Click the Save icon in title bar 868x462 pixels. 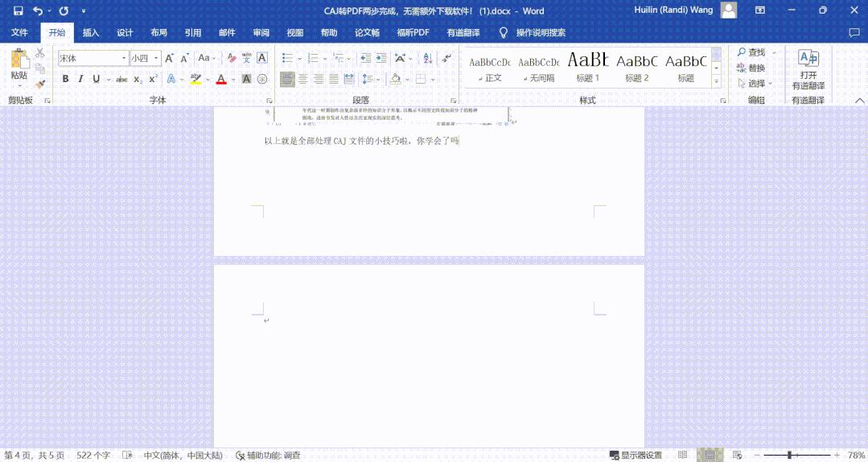click(x=19, y=10)
